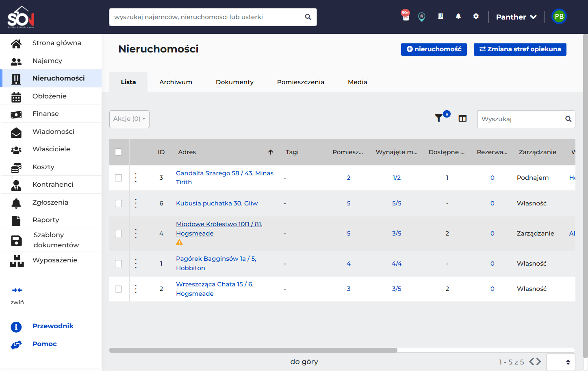Click the horizontal scrollbar below the table
Viewport: 588px width, 371px height.
click(x=253, y=350)
